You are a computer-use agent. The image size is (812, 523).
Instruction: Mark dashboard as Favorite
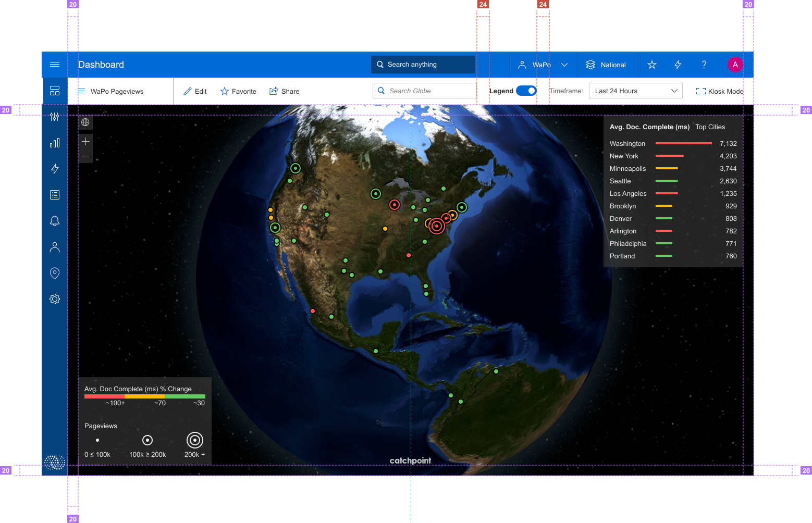[x=238, y=91]
